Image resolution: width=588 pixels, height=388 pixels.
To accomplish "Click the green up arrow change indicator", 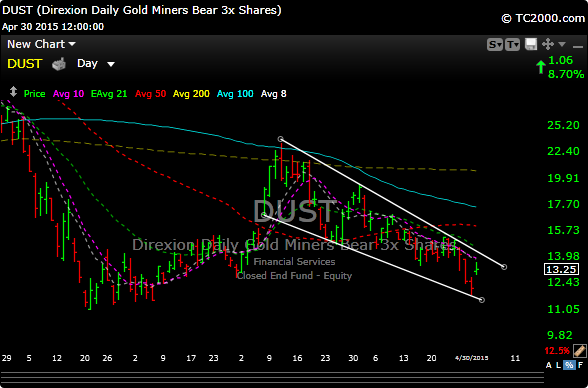I will pyautogui.click(x=540, y=67).
